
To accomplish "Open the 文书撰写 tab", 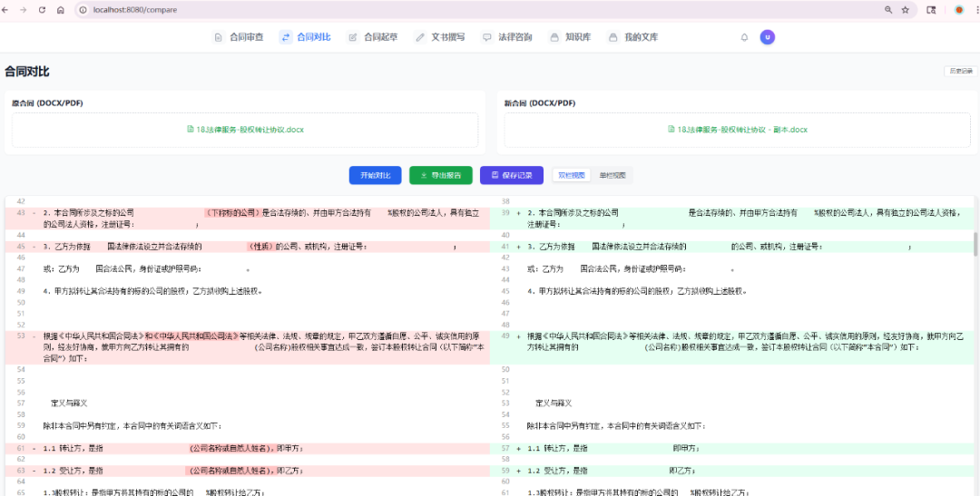I will (440, 37).
